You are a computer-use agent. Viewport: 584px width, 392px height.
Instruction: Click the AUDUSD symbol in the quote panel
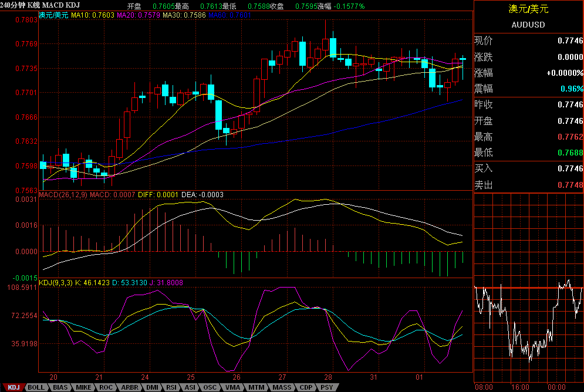click(x=528, y=25)
